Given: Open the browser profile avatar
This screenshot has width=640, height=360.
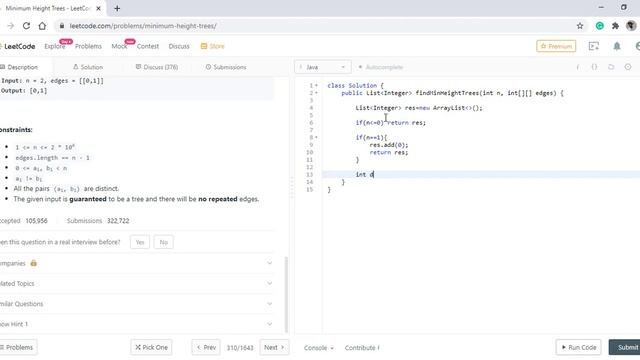Looking at the screenshot, I should [631, 26].
